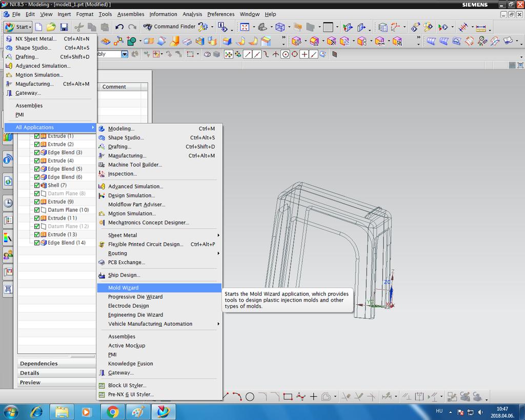Click the Fit view icon
This screenshot has height=420, width=525.
(245, 27)
